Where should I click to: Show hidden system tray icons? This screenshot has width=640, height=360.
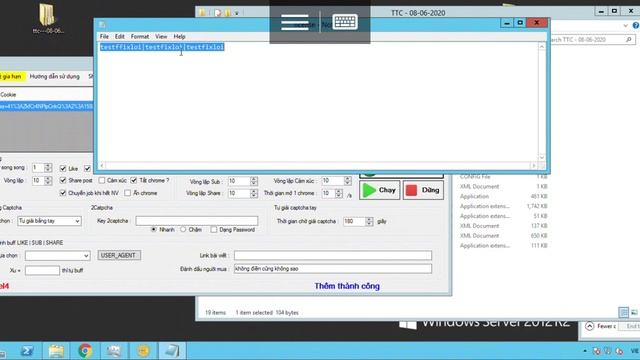coord(585,351)
